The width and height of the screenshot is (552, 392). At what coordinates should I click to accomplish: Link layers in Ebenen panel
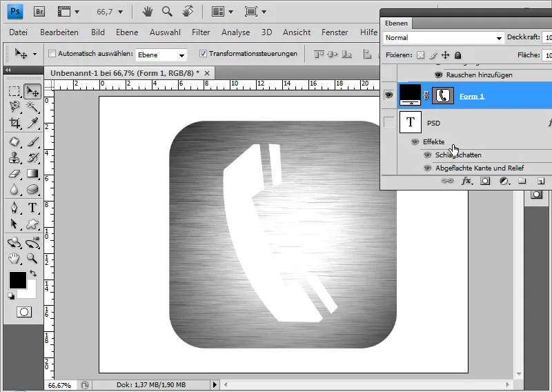click(447, 181)
